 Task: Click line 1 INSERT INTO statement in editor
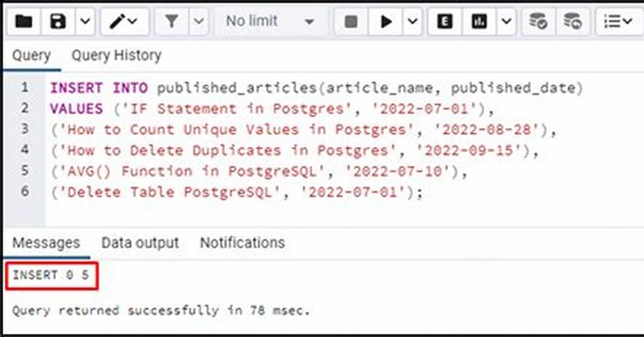[x=316, y=88]
